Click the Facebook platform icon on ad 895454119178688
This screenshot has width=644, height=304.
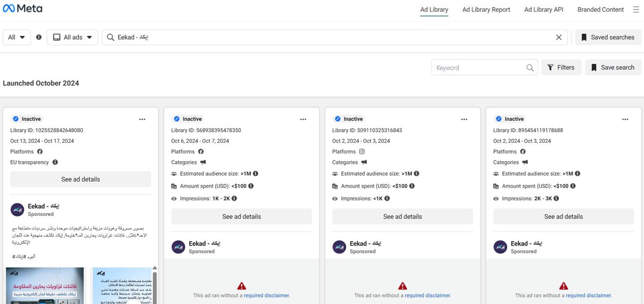(x=523, y=151)
